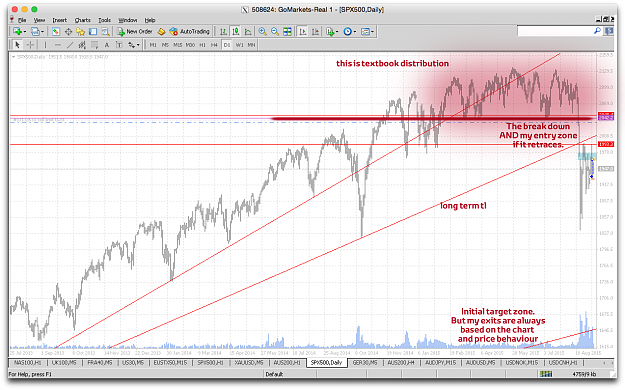Select the arrow cursor tool
The height and width of the screenshot is (390, 625).
point(17,45)
